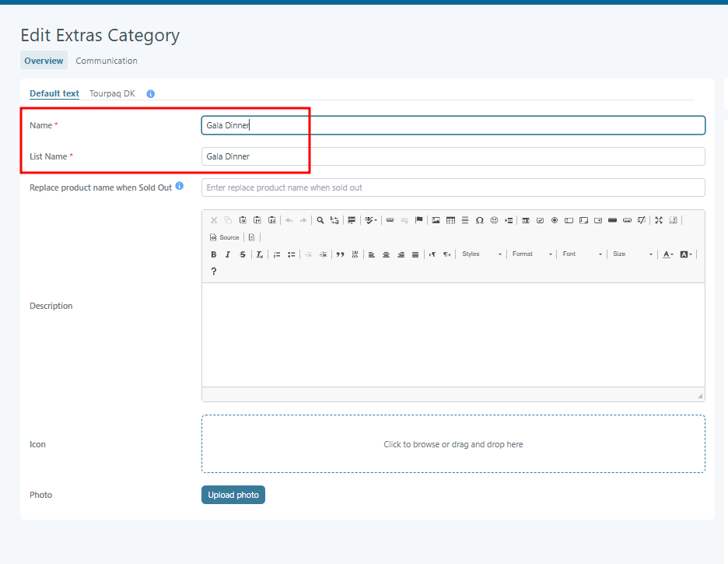
Task: Switch editor to Source view
Action: [225, 237]
